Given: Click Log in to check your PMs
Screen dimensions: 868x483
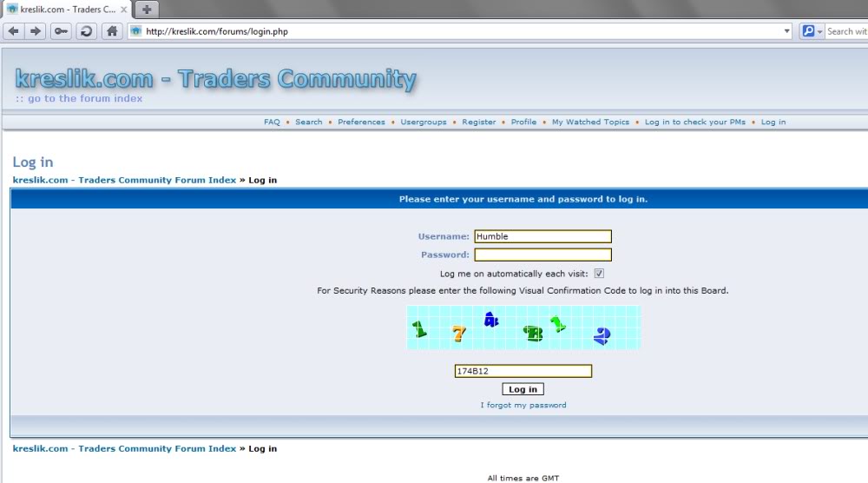Looking at the screenshot, I should tap(694, 122).
